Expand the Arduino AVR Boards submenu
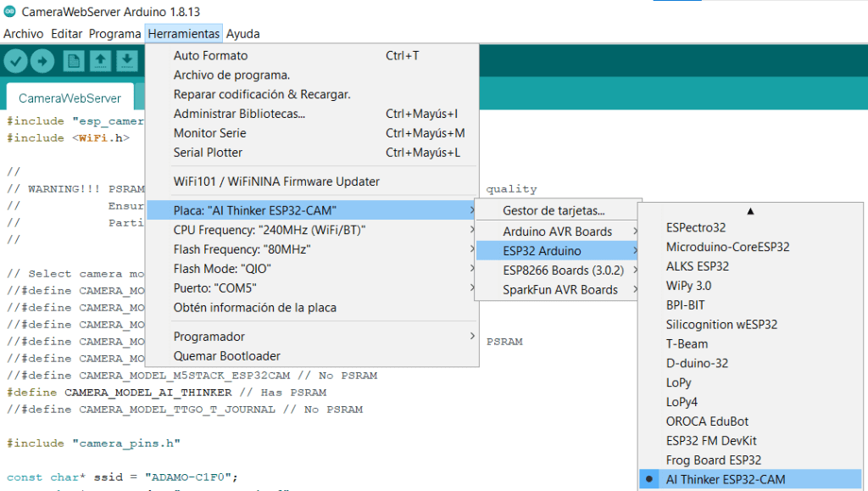The height and width of the screenshot is (491, 868). pos(556,232)
